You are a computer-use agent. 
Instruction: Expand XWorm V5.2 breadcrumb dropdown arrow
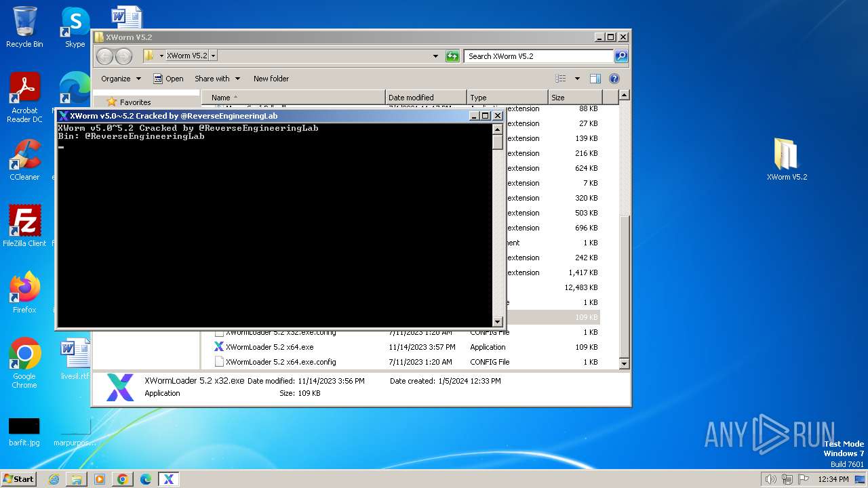click(214, 56)
